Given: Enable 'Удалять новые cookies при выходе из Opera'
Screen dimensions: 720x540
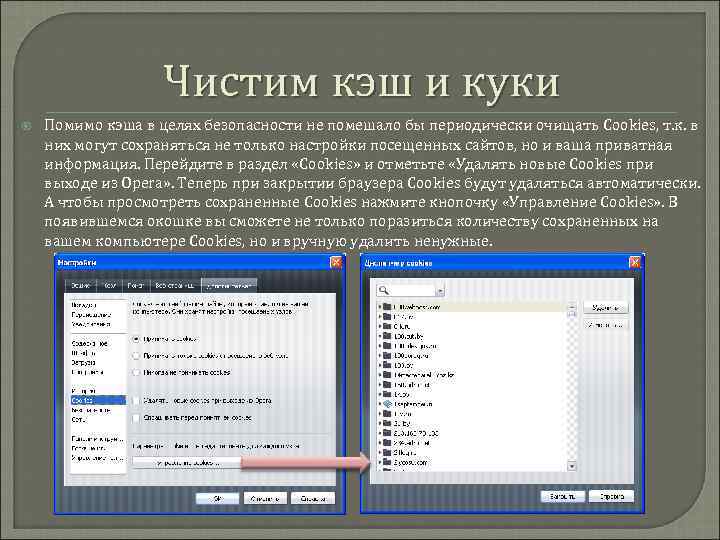Looking at the screenshot, I should (136, 401).
